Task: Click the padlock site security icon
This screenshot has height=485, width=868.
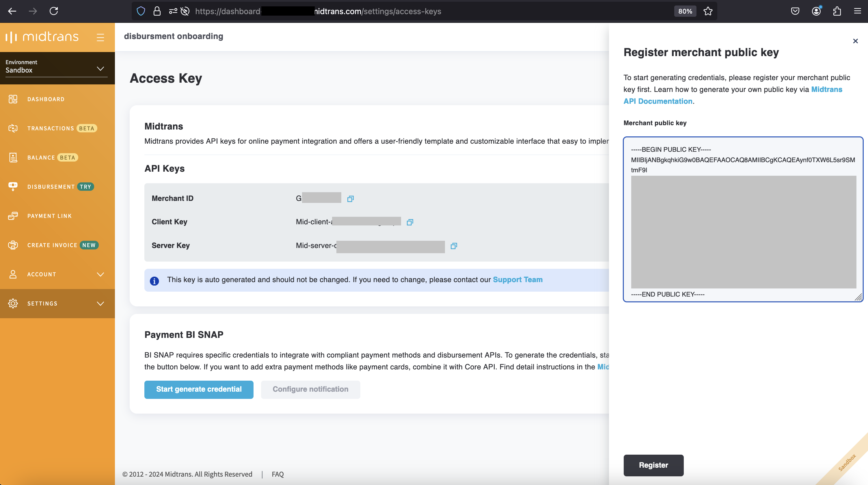Action: [x=157, y=11]
